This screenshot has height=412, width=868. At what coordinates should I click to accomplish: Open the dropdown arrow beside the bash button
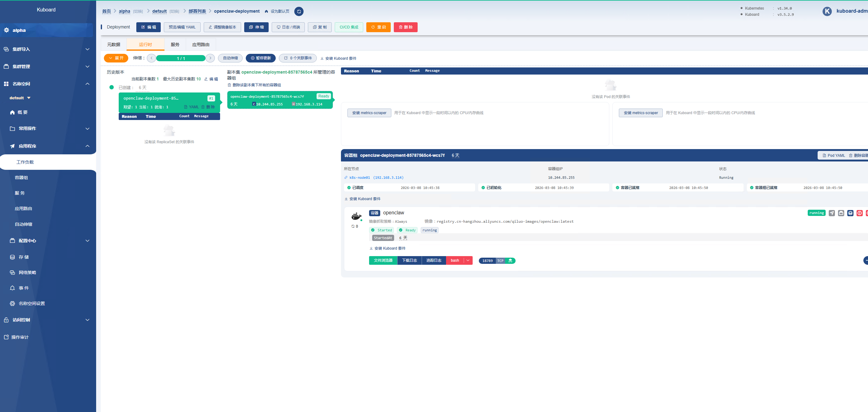tap(468, 260)
